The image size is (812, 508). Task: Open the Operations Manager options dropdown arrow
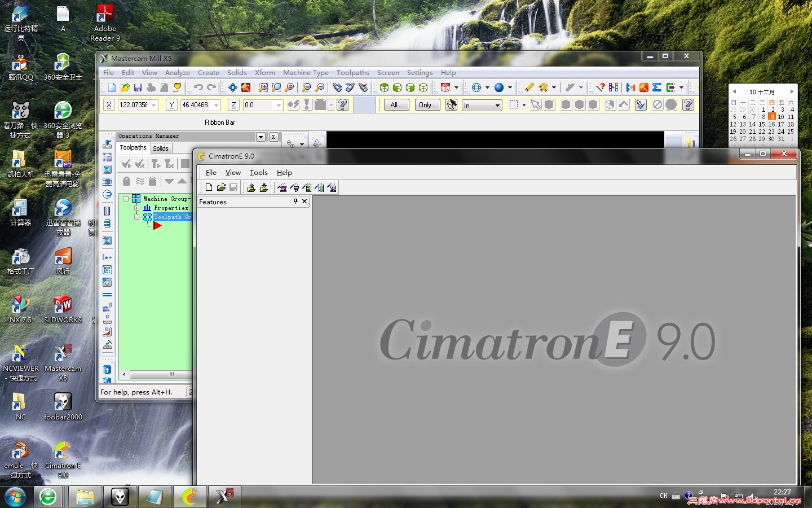point(261,137)
